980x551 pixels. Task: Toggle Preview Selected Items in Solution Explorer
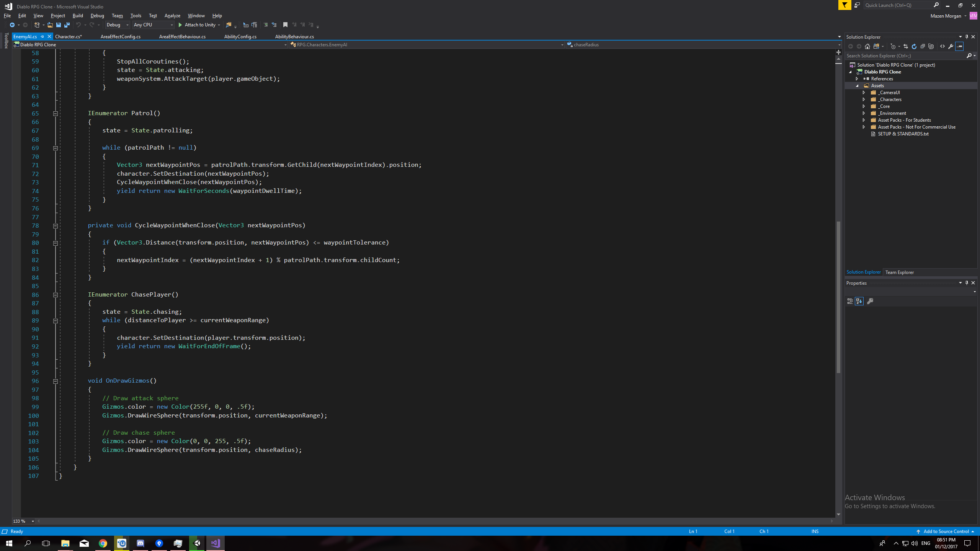click(x=959, y=46)
